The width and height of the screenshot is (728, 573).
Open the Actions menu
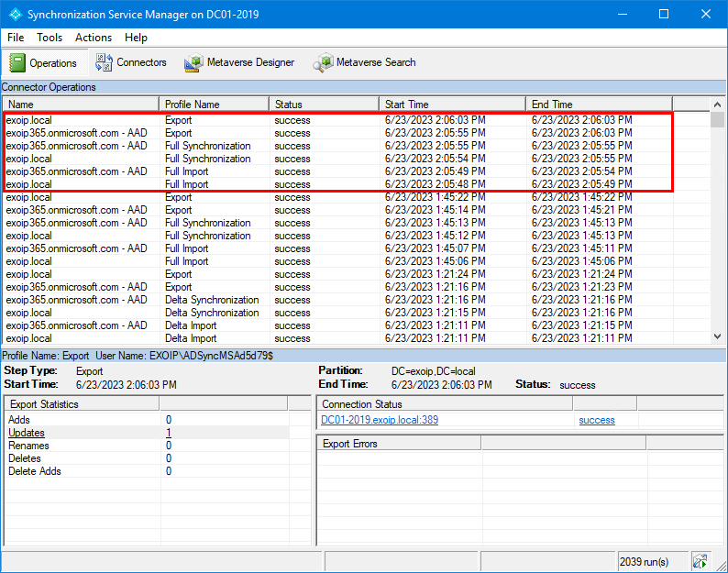(94, 38)
